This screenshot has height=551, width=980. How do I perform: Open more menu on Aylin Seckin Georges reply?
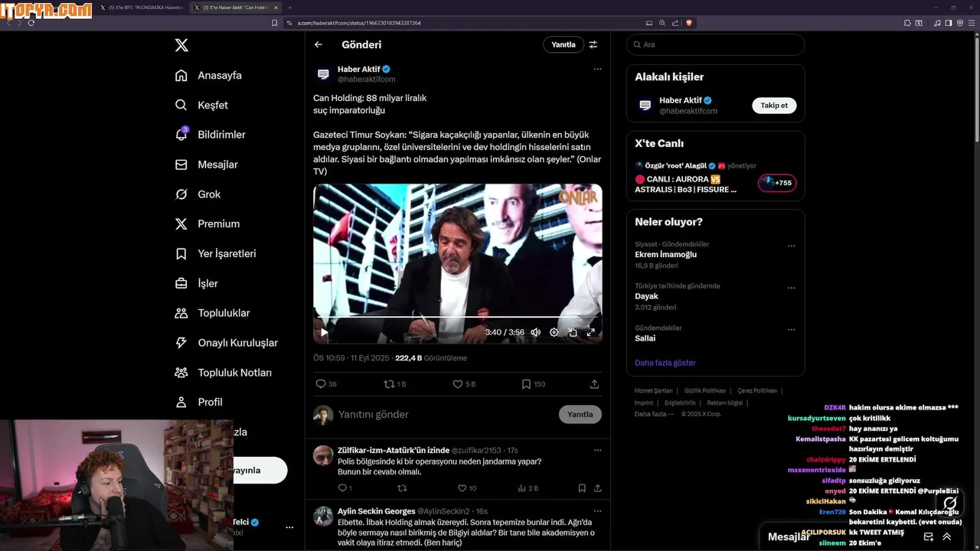(598, 510)
